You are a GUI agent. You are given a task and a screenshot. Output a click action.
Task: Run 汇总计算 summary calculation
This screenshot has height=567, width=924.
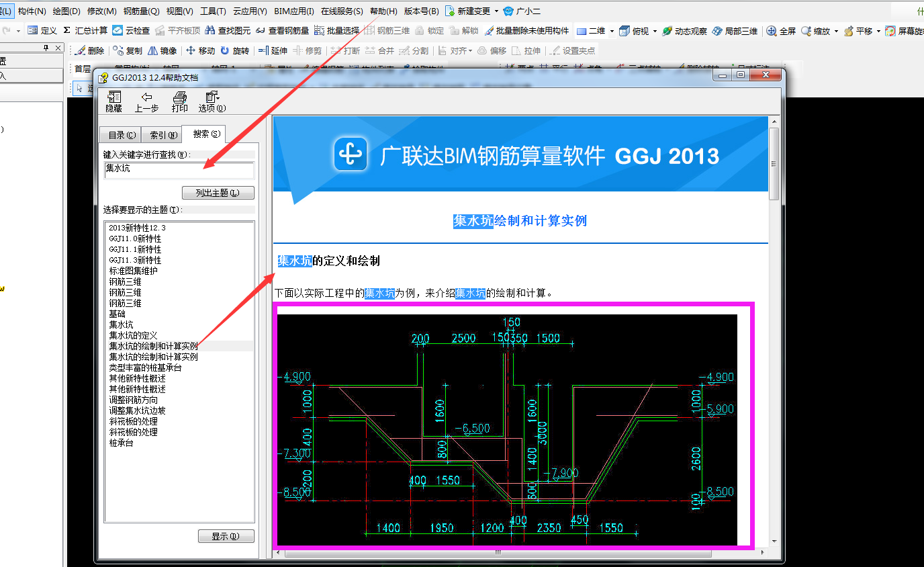click(x=85, y=31)
